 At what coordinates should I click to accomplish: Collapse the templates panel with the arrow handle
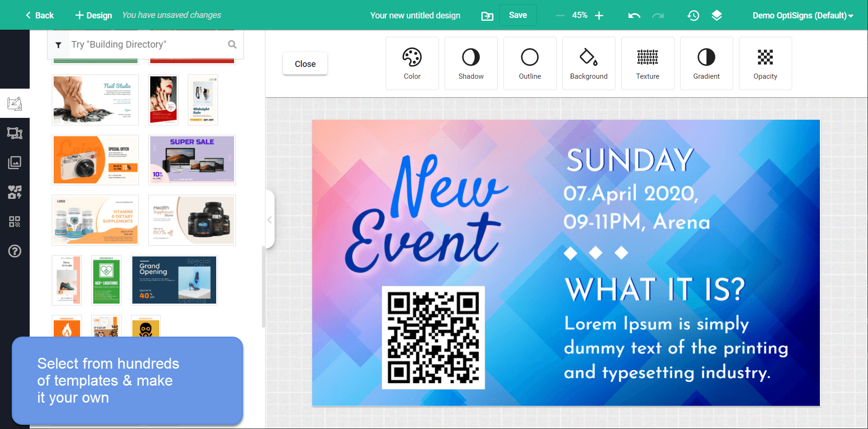(270, 220)
